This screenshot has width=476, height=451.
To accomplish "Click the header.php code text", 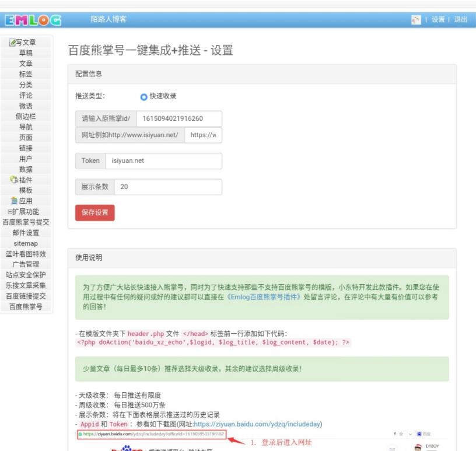I will pos(146,334).
